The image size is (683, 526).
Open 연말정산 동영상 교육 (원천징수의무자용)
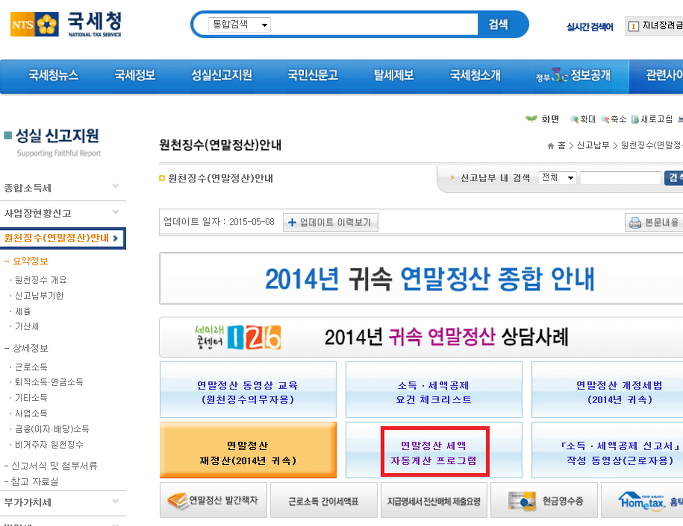248,390
